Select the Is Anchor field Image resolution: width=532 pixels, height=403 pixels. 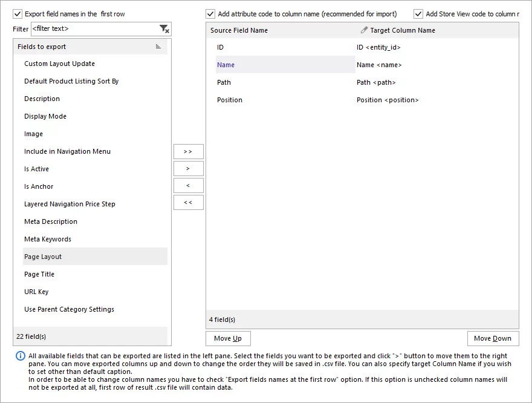tap(95, 186)
